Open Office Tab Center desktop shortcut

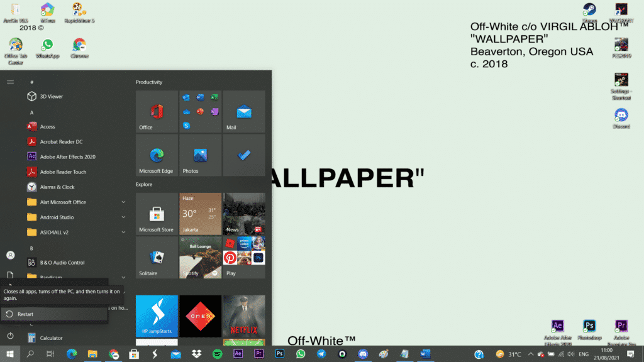[16, 52]
